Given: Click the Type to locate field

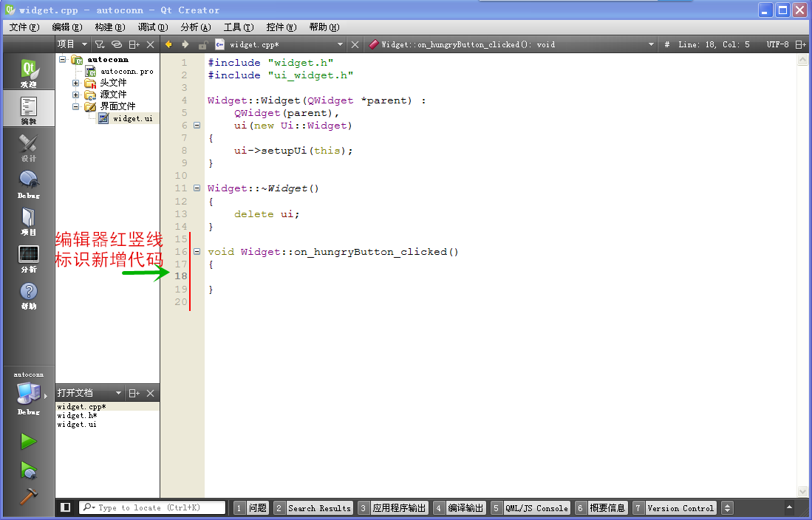Looking at the screenshot, I should pyautogui.click(x=152, y=507).
